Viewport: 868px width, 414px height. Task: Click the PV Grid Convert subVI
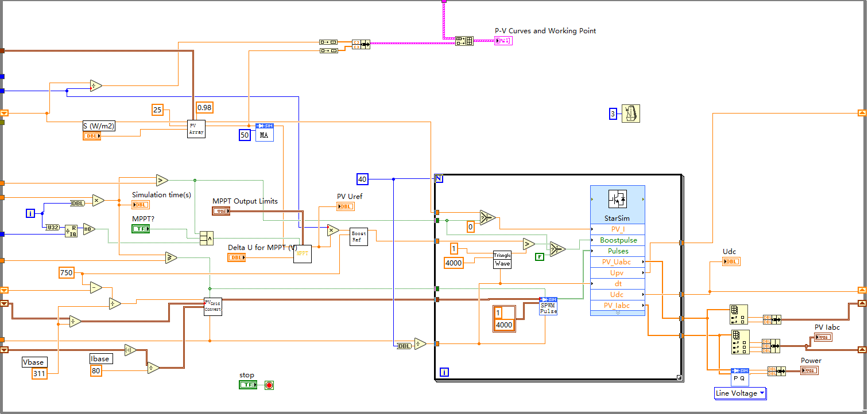click(x=212, y=306)
